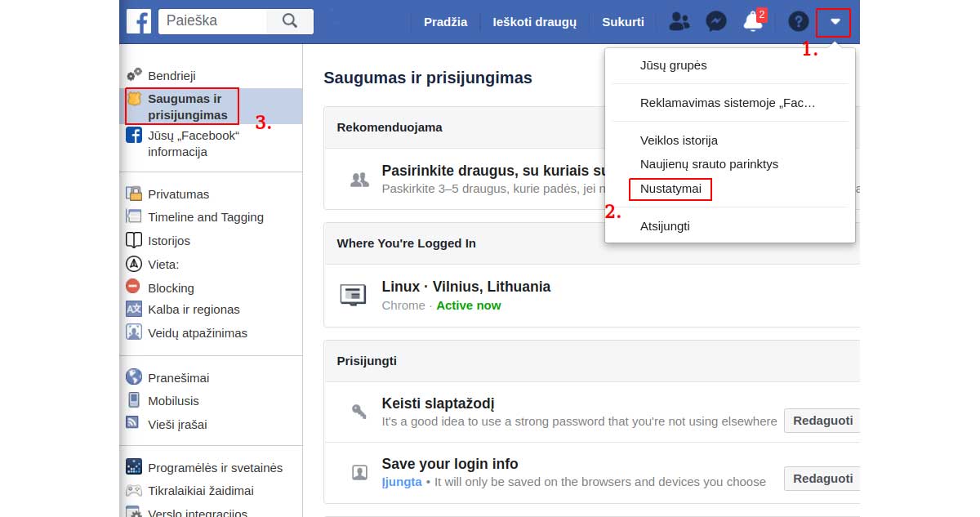Open the quick help question mark icon
The image size is (980, 517).
click(x=798, y=22)
